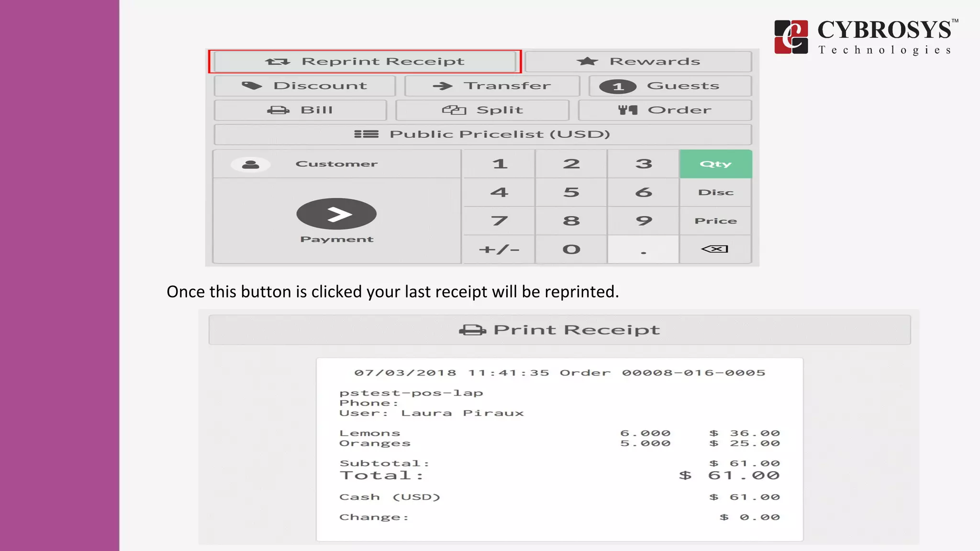Click the Total amount $ 61.00

point(729,475)
